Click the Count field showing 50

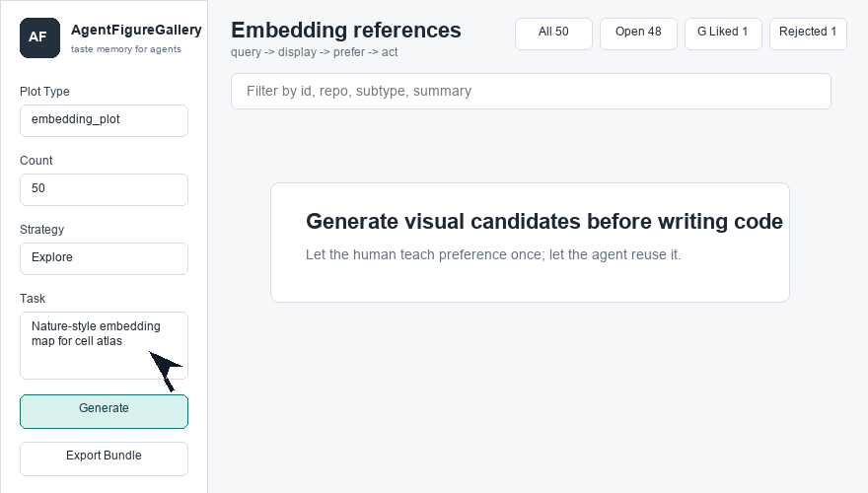point(105,189)
